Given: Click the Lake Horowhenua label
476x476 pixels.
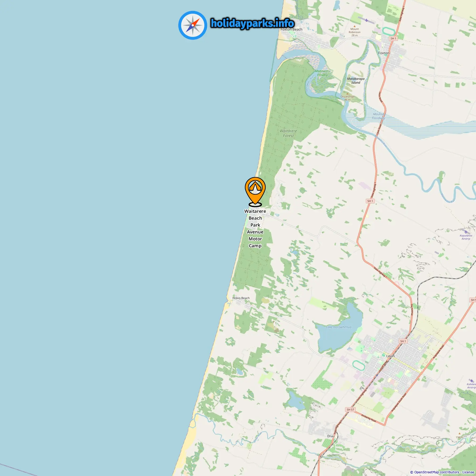Looking at the screenshot, I should click(x=339, y=327).
